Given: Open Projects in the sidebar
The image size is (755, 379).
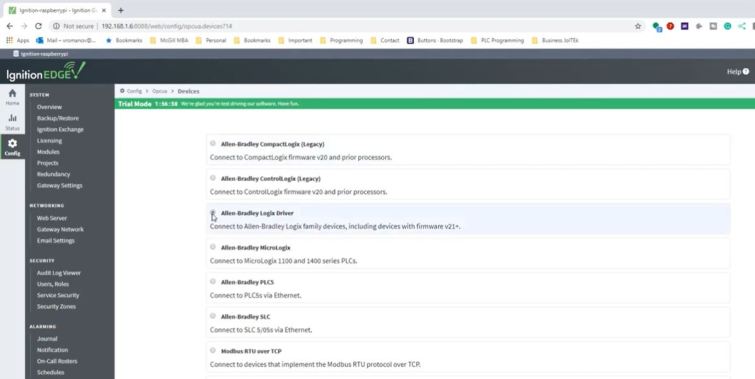Looking at the screenshot, I should click(48, 163).
